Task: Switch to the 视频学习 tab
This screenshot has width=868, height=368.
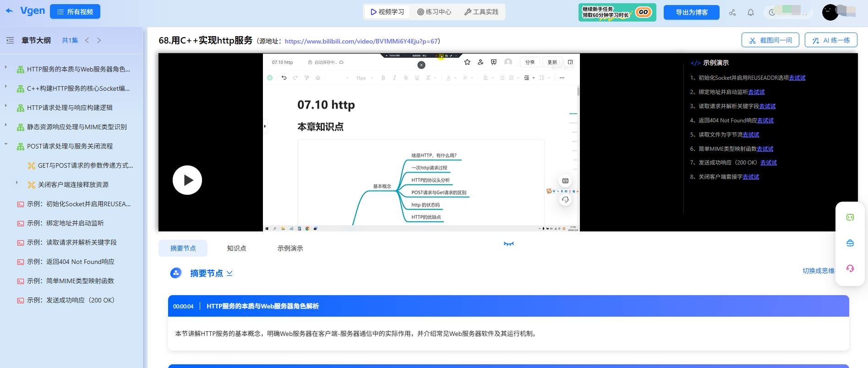Action: pos(388,12)
